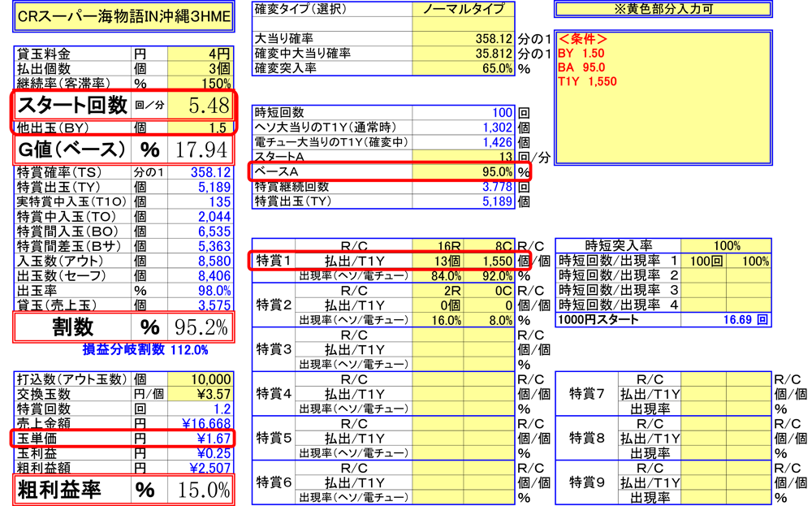The width and height of the screenshot is (812, 506).
Task: Click the 貸玉料金 value cell showing 4円
Action: tap(201, 54)
